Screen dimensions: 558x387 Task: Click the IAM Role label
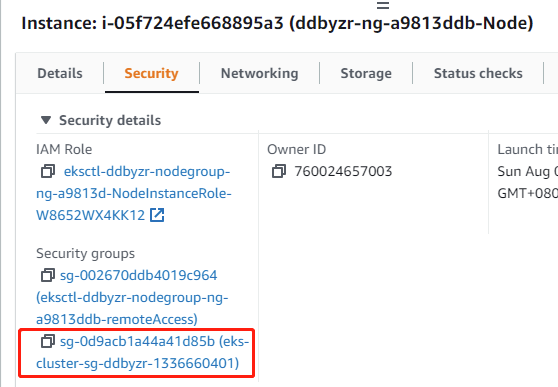(x=64, y=149)
